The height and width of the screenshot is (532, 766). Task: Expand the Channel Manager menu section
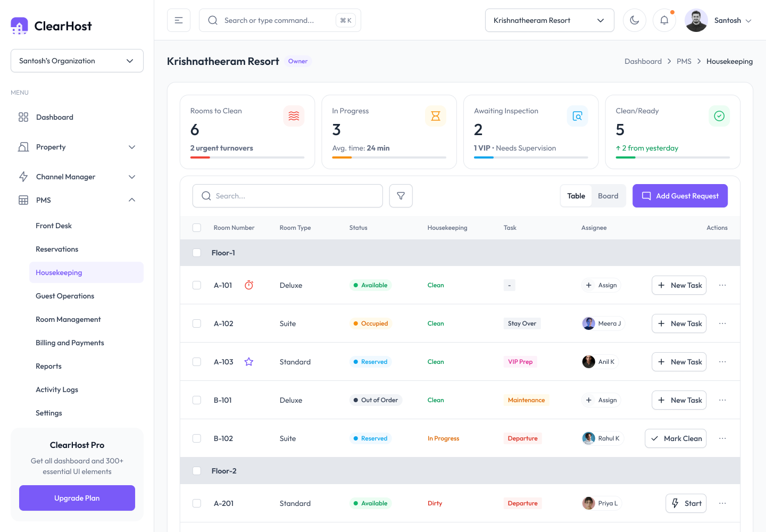77,177
